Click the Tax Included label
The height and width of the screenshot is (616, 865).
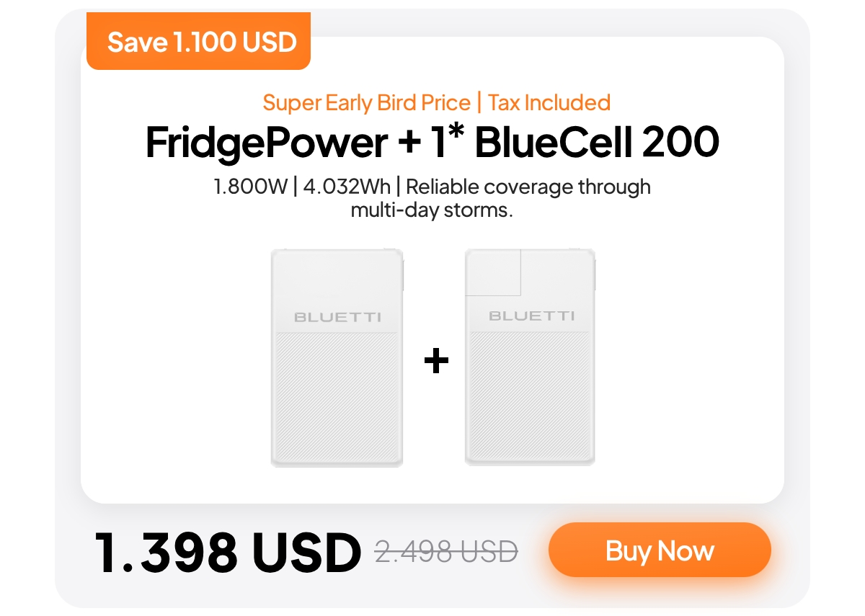coord(549,103)
